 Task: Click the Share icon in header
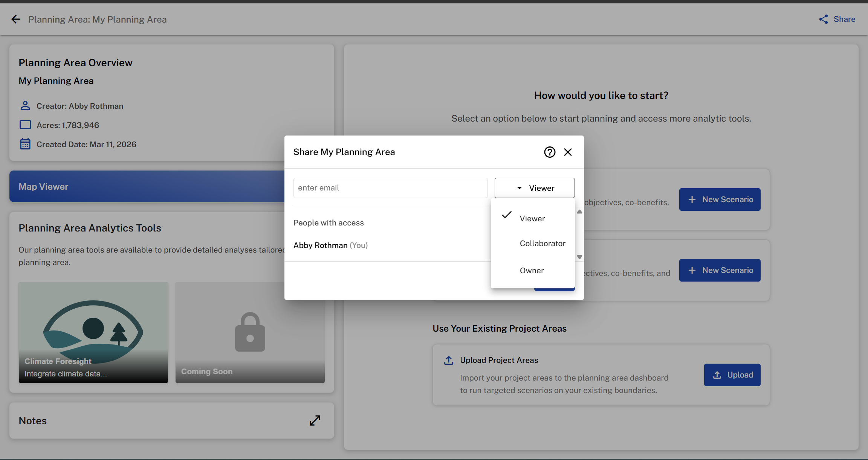pos(824,19)
